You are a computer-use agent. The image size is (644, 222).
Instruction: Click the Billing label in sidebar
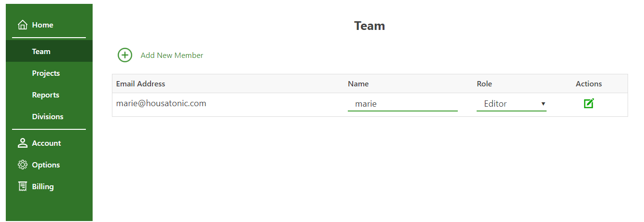point(42,186)
